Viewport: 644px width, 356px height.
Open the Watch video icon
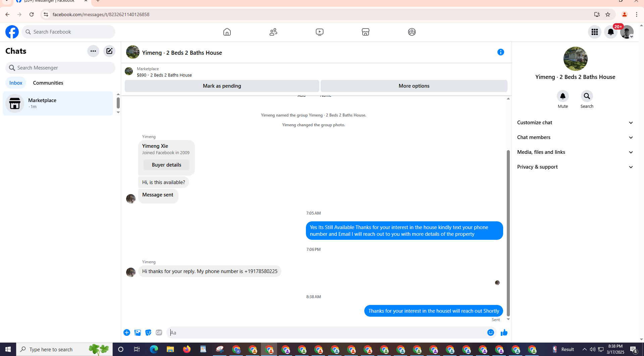320,32
